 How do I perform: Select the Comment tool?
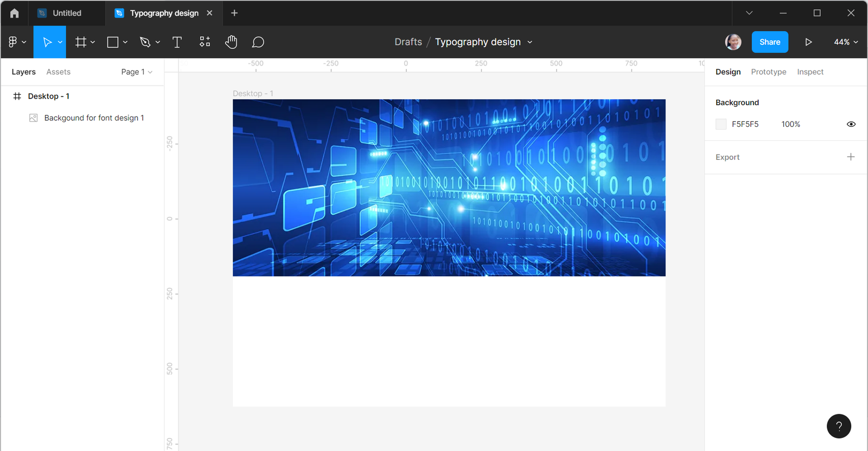click(258, 42)
